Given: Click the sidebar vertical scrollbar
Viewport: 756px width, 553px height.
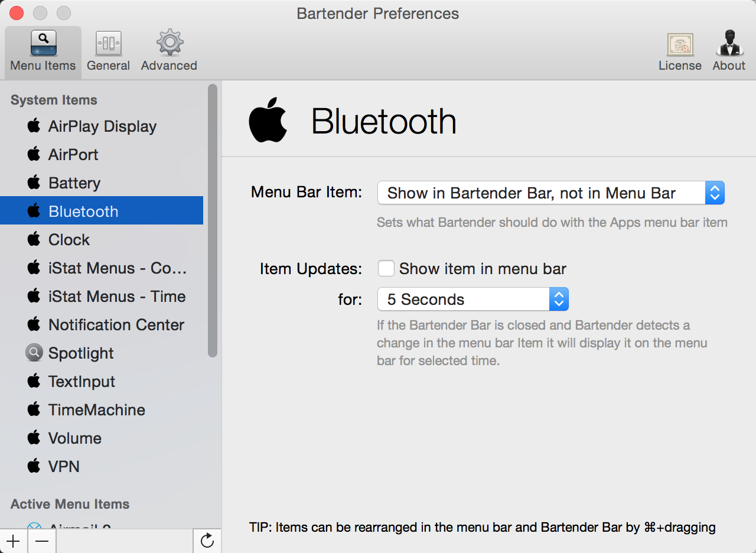Looking at the screenshot, I should 213,220.
